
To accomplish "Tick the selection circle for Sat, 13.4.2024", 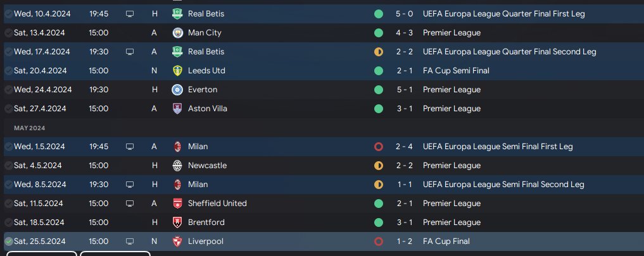I will (8, 33).
